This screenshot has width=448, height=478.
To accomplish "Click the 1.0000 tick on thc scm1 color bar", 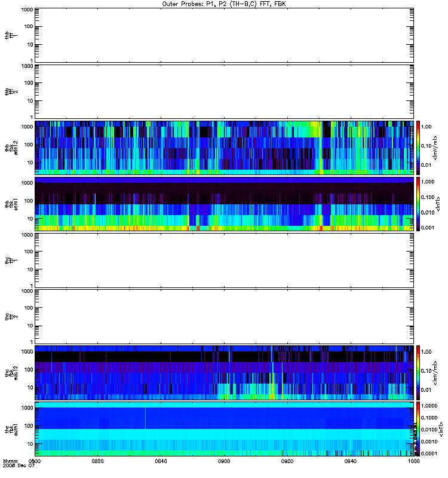I will click(x=429, y=406).
